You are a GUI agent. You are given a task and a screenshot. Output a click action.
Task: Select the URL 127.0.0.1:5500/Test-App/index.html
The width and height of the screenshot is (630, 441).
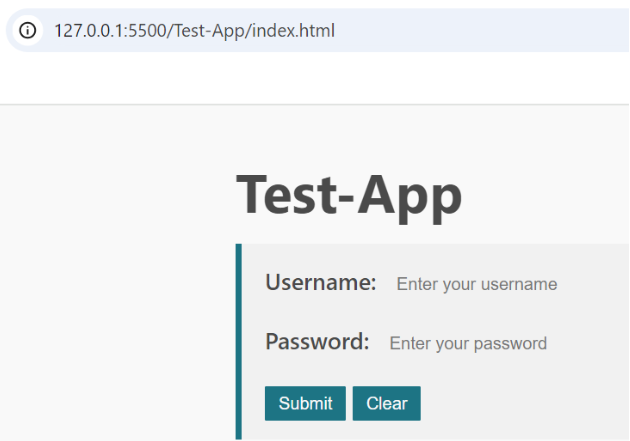click(x=194, y=31)
